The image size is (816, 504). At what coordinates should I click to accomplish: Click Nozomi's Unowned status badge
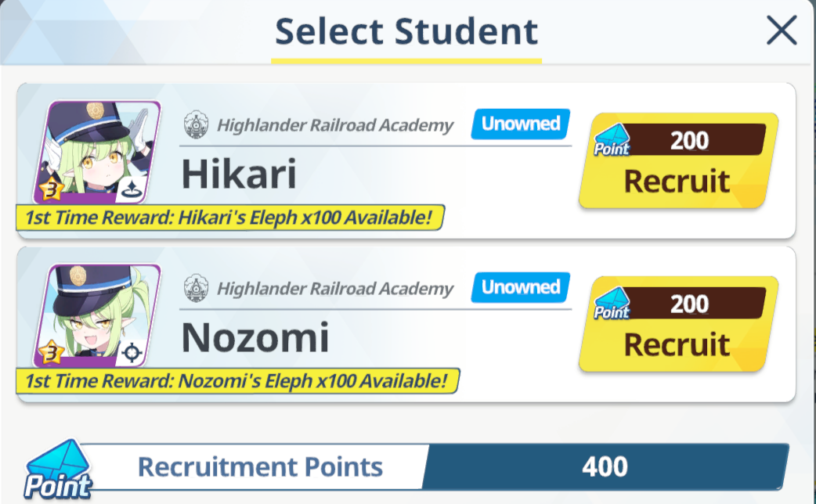(x=521, y=287)
